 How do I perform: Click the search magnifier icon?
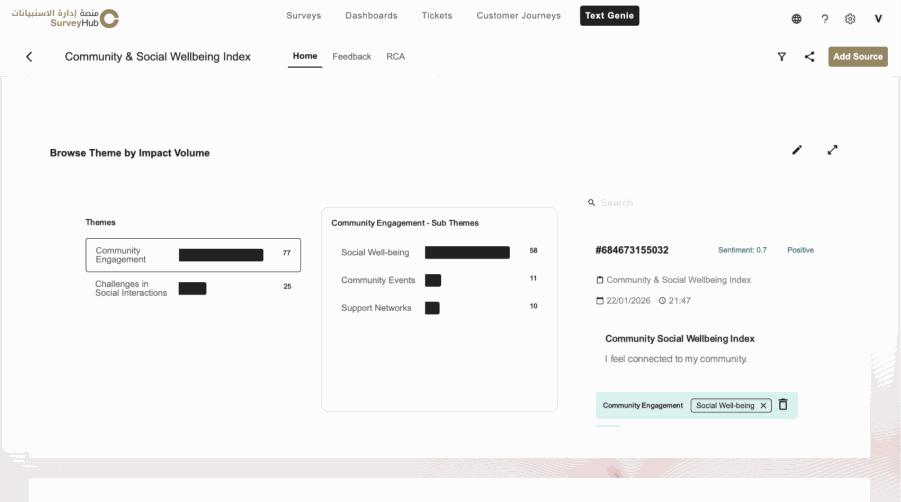591,203
